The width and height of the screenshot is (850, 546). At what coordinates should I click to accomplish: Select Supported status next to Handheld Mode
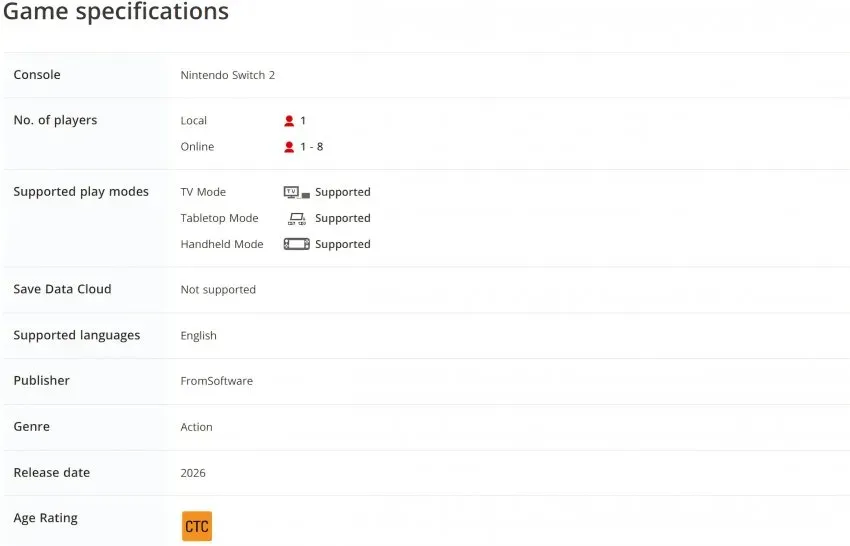tap(343, 245)
